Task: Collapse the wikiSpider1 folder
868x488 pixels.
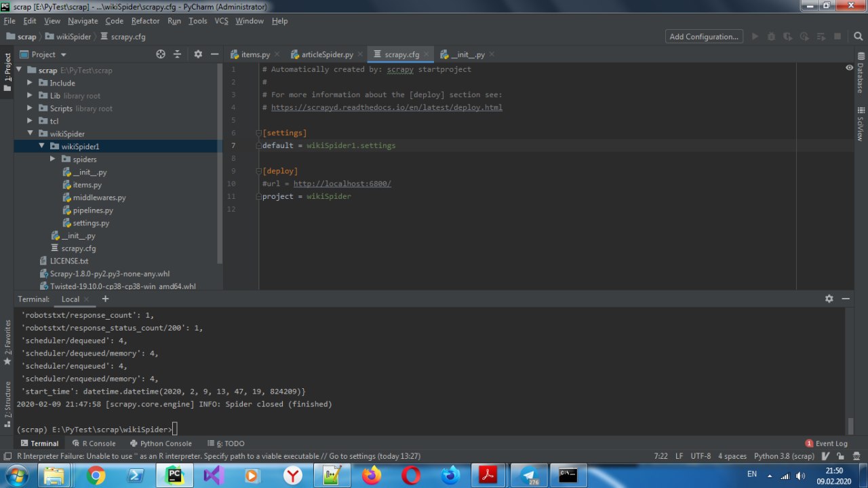Action: click(x=41, y=146)
